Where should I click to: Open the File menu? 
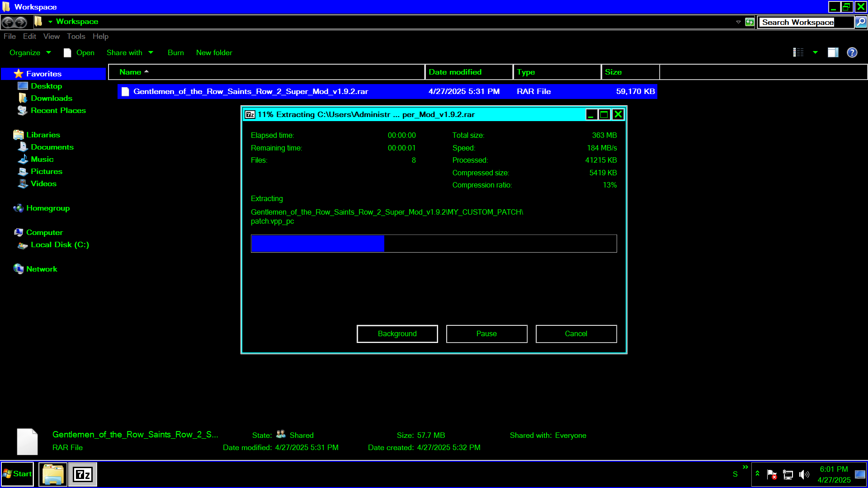pos(9,37)
